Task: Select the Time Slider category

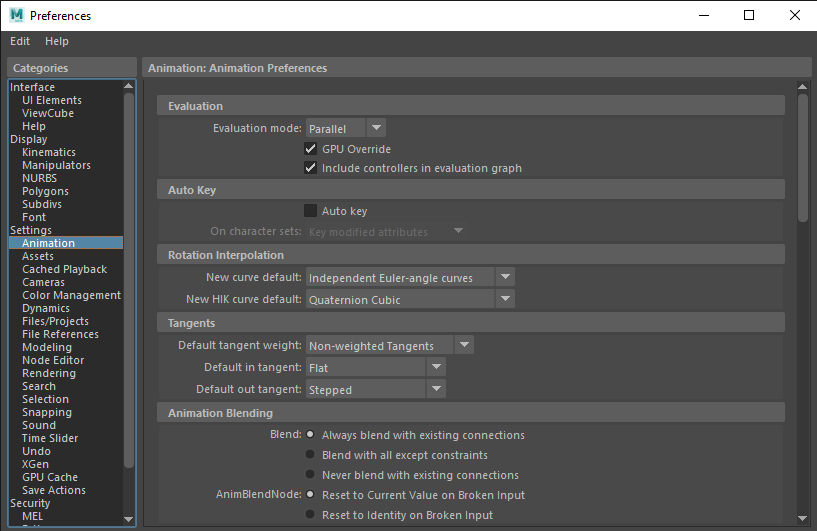Action: pos(50,438)
